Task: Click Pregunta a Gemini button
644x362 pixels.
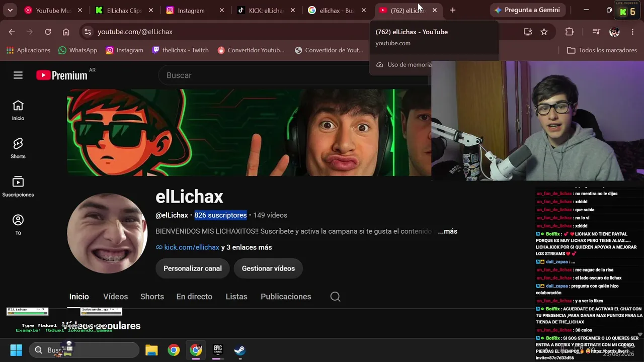Action: click(x=528, y=10)
